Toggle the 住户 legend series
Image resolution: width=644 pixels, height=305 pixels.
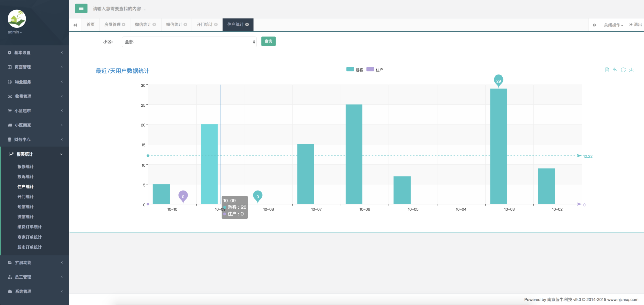375,70
